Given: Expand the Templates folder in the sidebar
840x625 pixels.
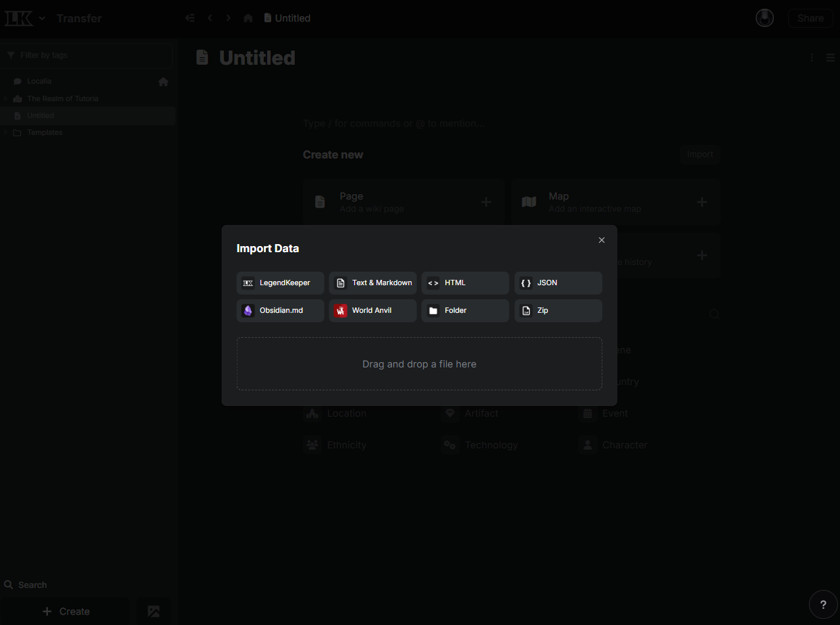Looking at the screenshot, I should [x=7, y=132].
